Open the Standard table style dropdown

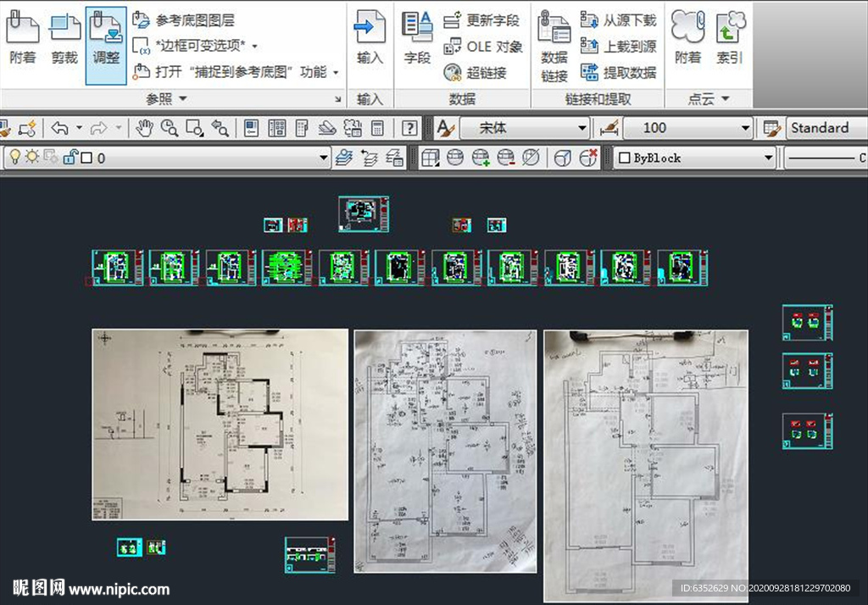point(827,129)
